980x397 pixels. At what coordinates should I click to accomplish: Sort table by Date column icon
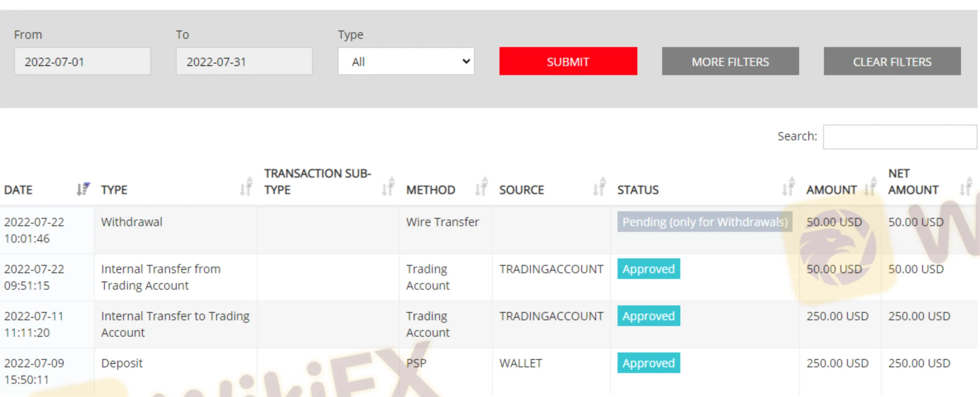click(x=83, y=189)
